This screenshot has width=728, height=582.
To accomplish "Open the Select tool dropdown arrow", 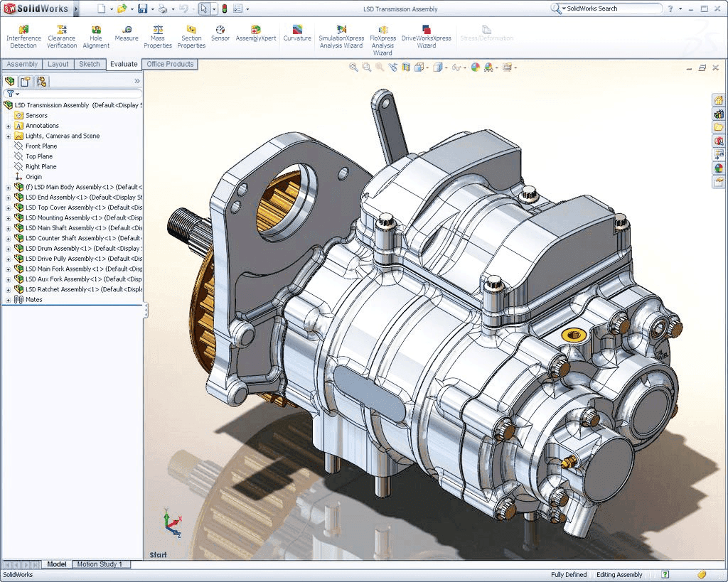I will tap(214, 9).
